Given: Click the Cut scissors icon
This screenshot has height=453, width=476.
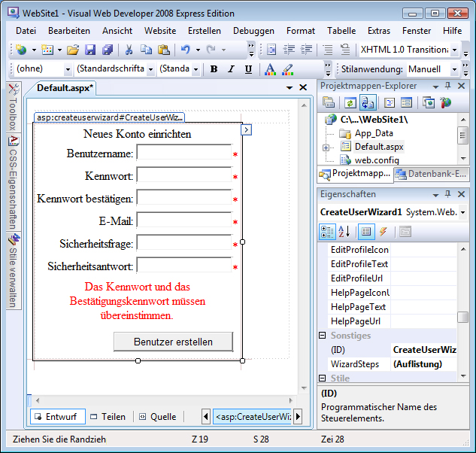Looking at the screenshot, I should 129,50.
